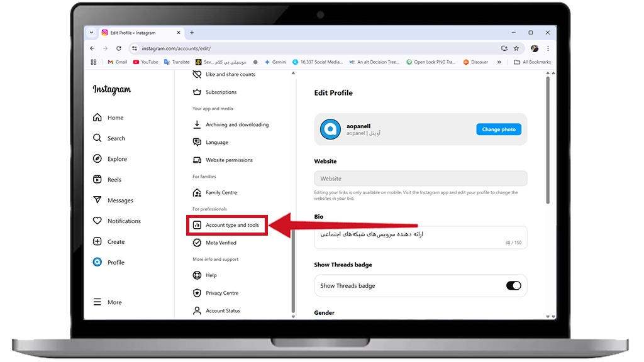Open Subscriptions settings
Viewport: 644px width, 362px height.
tap(215, 92)
